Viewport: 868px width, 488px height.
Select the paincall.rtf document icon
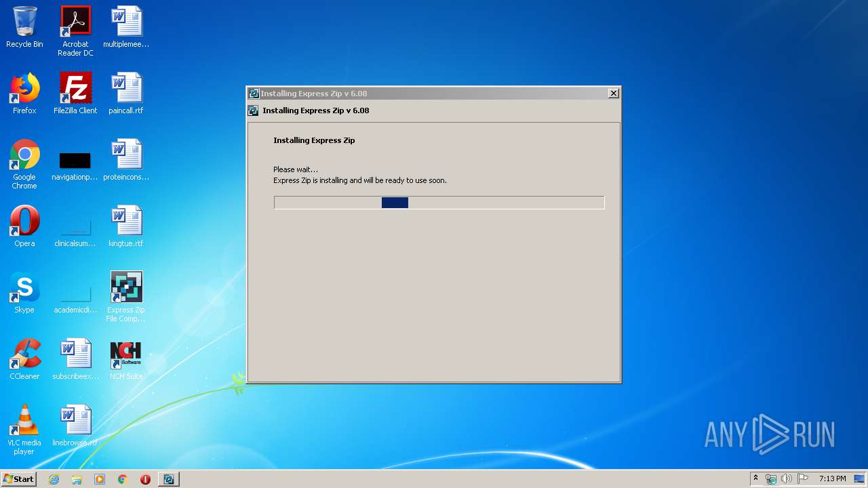[126, 94]
